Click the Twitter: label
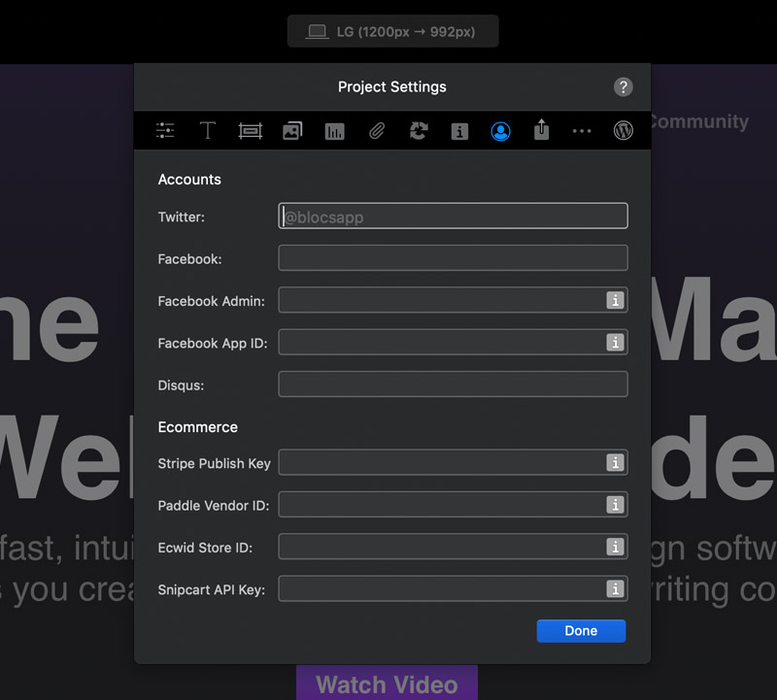 pyautogui.click(x=181, y=217)
